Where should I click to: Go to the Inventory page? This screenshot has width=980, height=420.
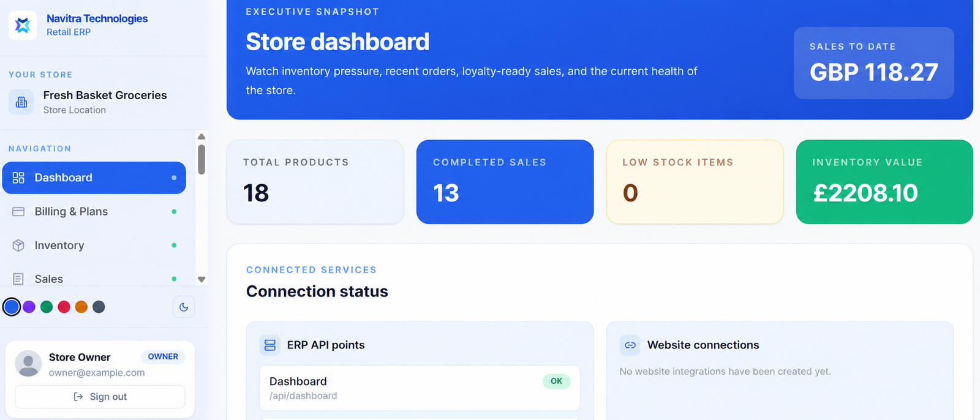(x=94, y=246)
